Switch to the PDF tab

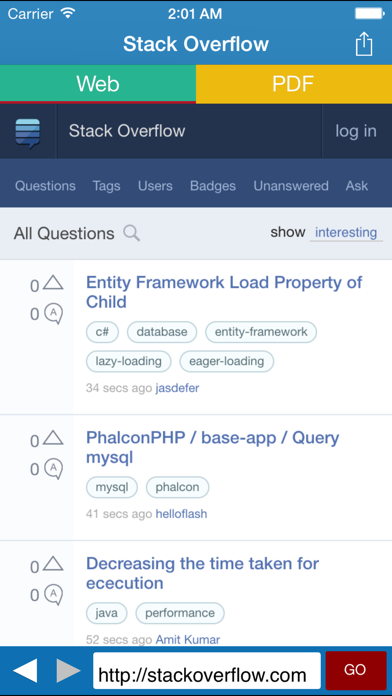tap(294, 83)
